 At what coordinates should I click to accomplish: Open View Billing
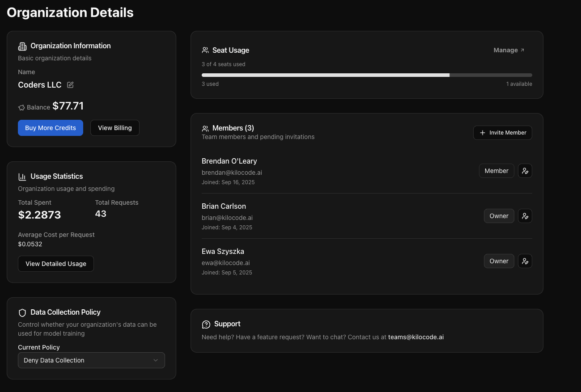tap(115, 128)
